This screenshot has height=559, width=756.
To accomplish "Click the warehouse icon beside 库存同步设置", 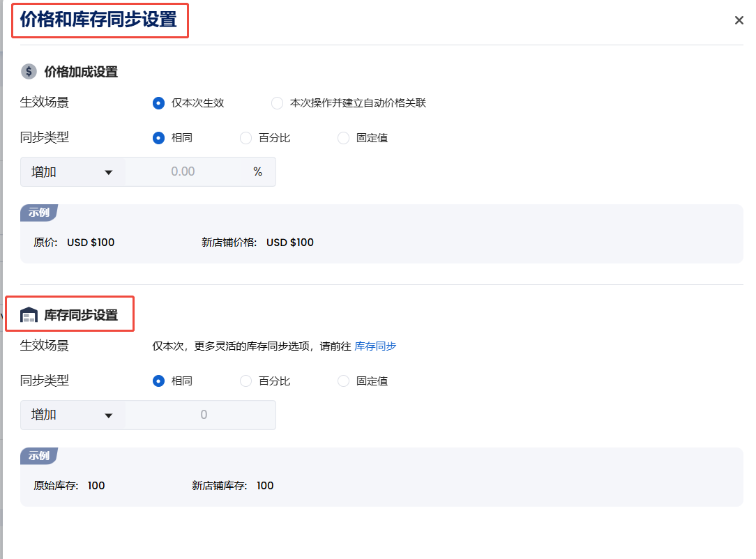I will (29, 315).
